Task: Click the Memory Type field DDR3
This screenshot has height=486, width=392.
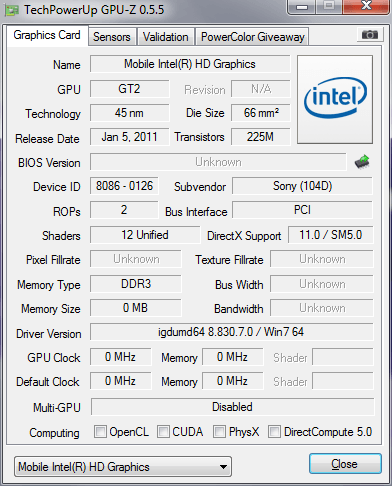Action: pyautogui.click(x=136, y=284)
